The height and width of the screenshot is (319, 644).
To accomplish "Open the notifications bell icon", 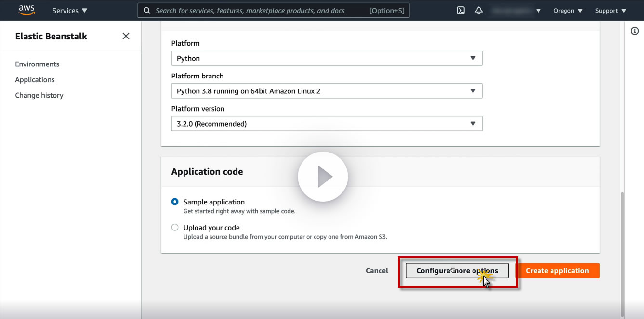I will point(478,11).
